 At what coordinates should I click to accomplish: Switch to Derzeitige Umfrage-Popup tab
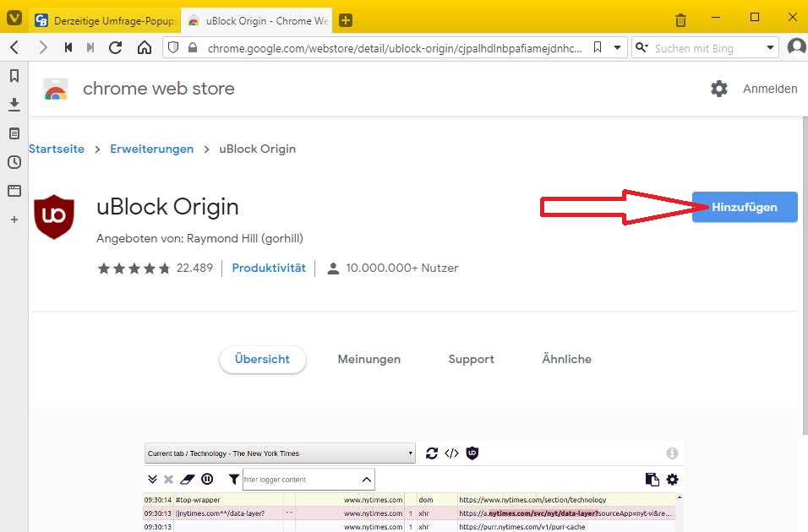105,20
